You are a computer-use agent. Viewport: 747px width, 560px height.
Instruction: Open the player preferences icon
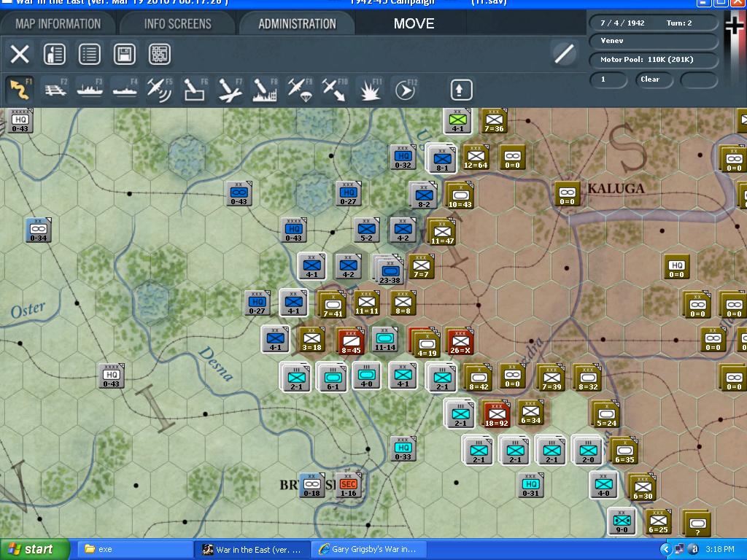54,54
